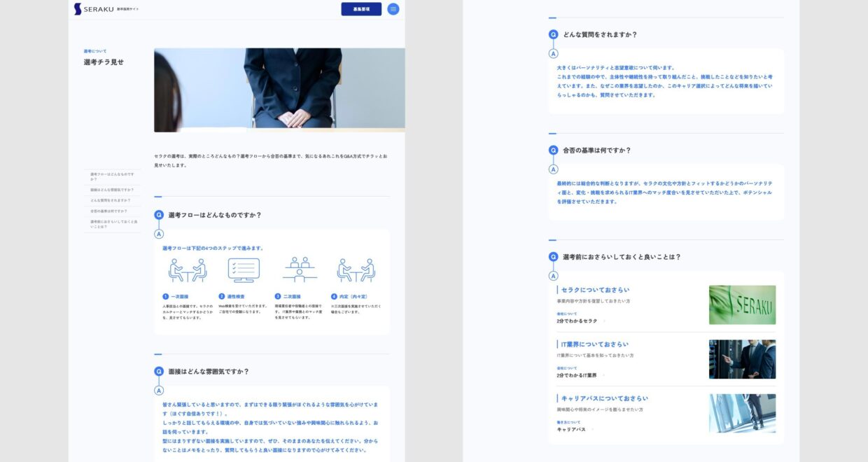Open the セラクについておさらい heading link
Image resolution: width=868 pixels, height=462 pixels.
coord(595,290)
